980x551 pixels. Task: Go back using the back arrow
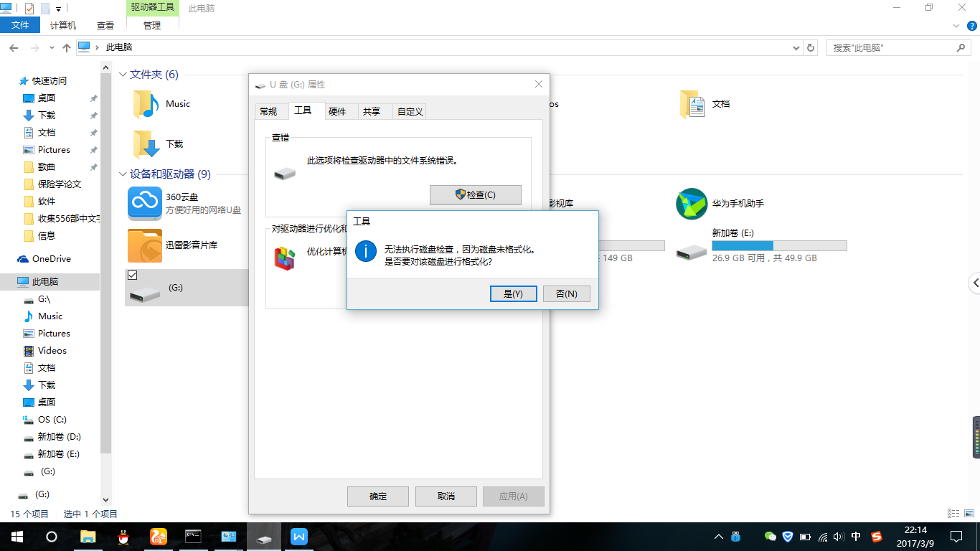[14, 47]
